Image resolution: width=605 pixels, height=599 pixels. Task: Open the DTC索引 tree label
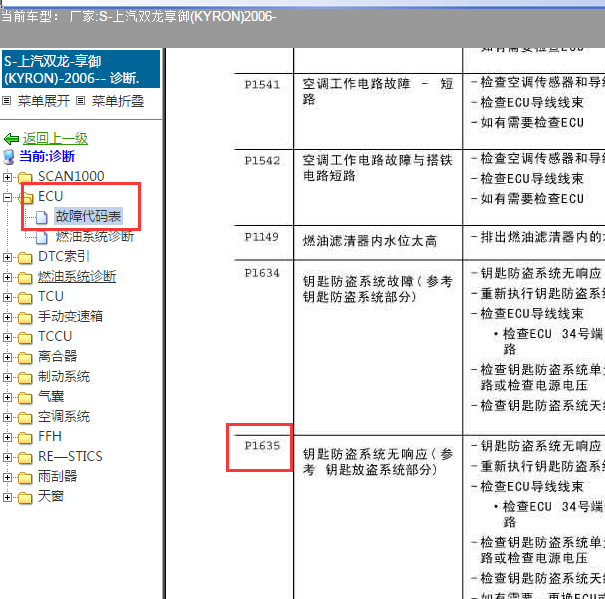pyautogui.click(x=64, y=256)
